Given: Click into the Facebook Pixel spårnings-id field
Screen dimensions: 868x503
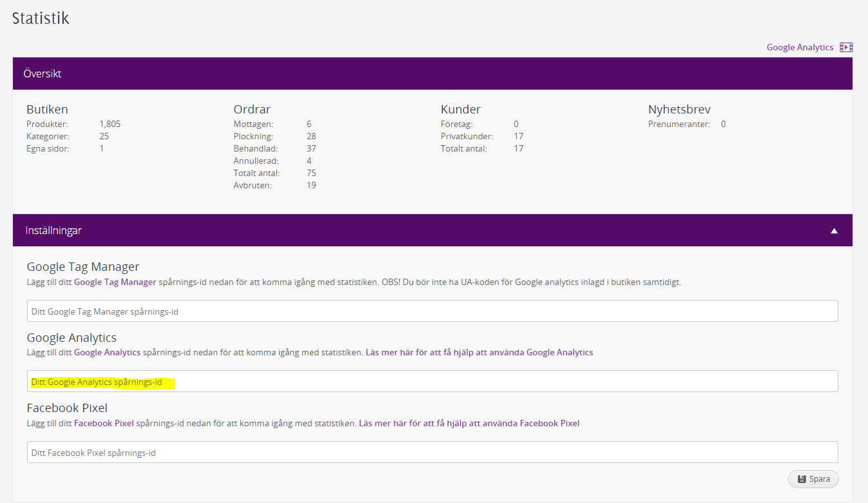Looking at the screenshot, I should [x=432, y=452].
